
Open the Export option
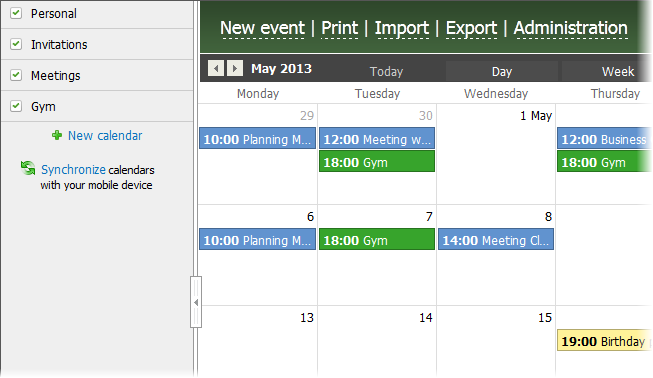click(471, 28)
